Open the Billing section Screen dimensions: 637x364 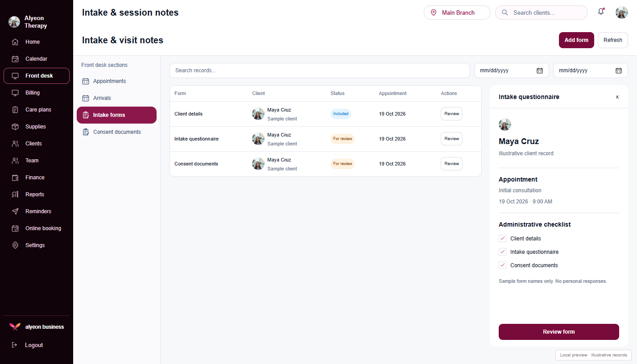coord(37,93)
